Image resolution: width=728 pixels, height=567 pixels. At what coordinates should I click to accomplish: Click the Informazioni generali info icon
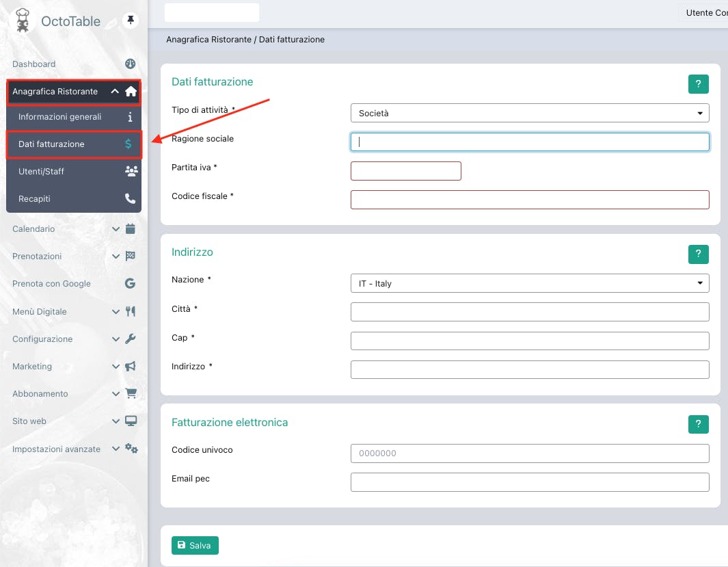[130, 116]
